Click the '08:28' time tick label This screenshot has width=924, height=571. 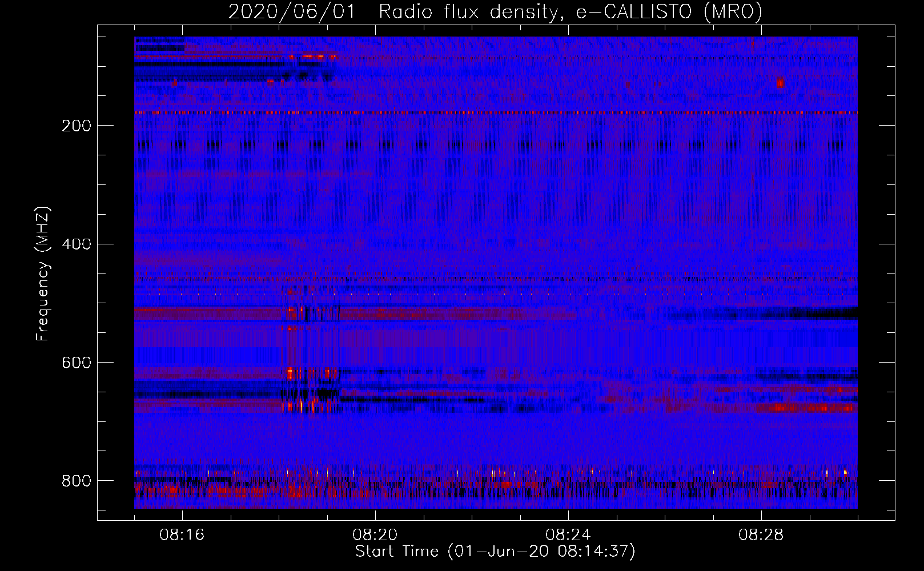pos(761,535)
